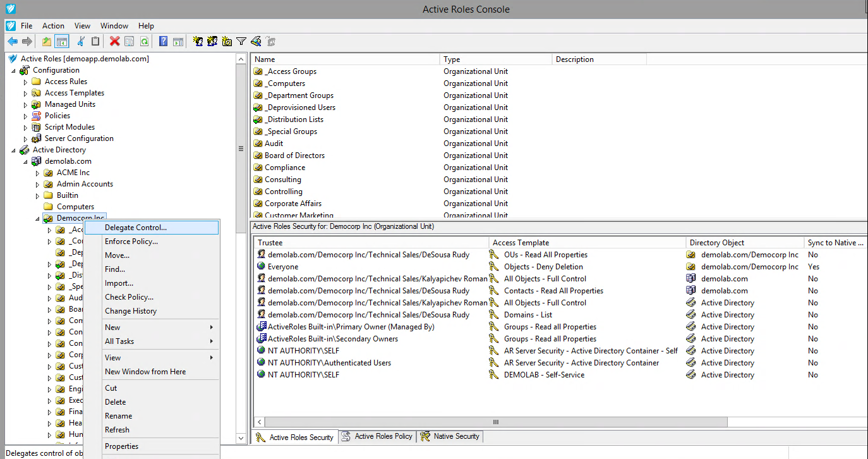Open the Window menu in the menu bar

(x=114, y=26)
